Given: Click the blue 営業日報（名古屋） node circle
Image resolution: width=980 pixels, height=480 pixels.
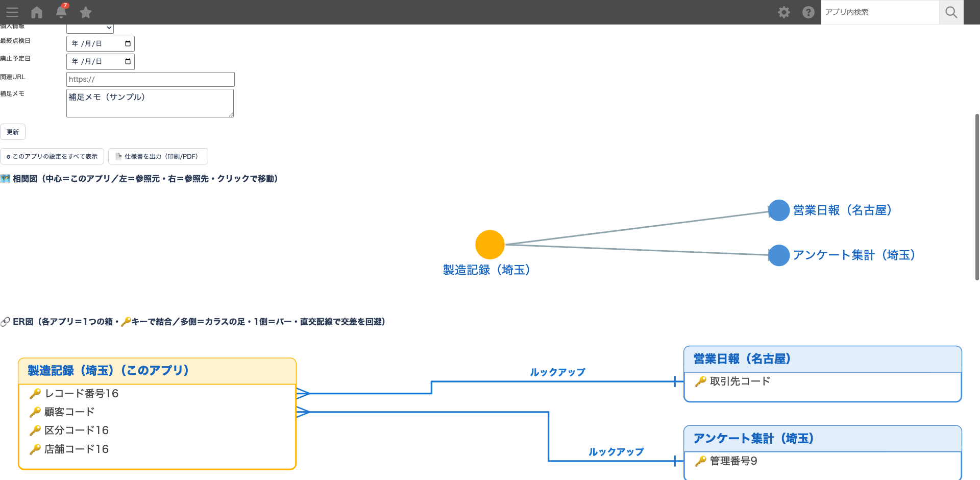Looking at the screenshot, I should coord(779,210).
